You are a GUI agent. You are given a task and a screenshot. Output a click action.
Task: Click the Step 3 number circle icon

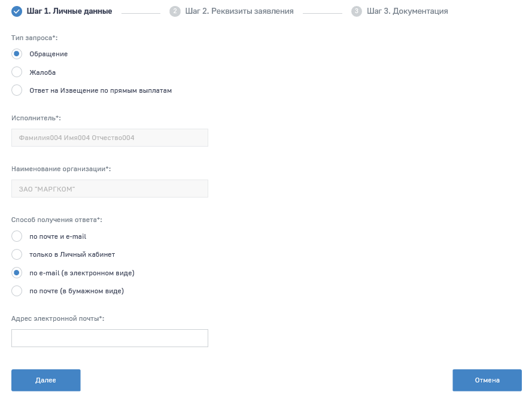point(357,11)
